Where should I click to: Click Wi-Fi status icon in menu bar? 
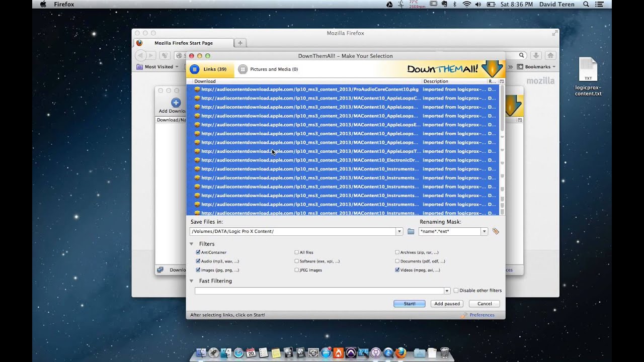[x=466, y=4]
